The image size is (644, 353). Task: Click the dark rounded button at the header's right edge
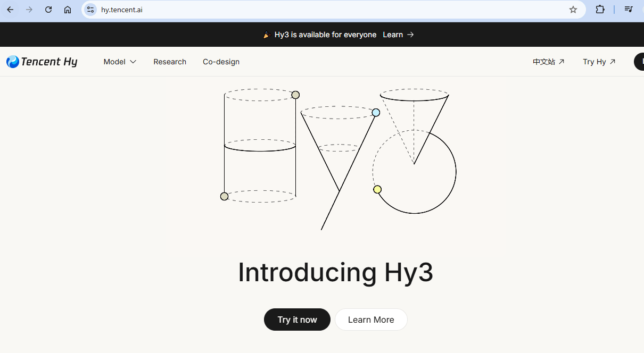coord(639,62)
